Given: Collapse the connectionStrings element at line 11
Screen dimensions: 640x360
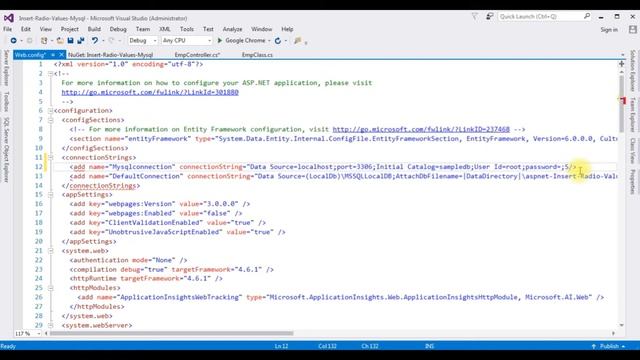Looking at the screenshot, I should point(50,157).
